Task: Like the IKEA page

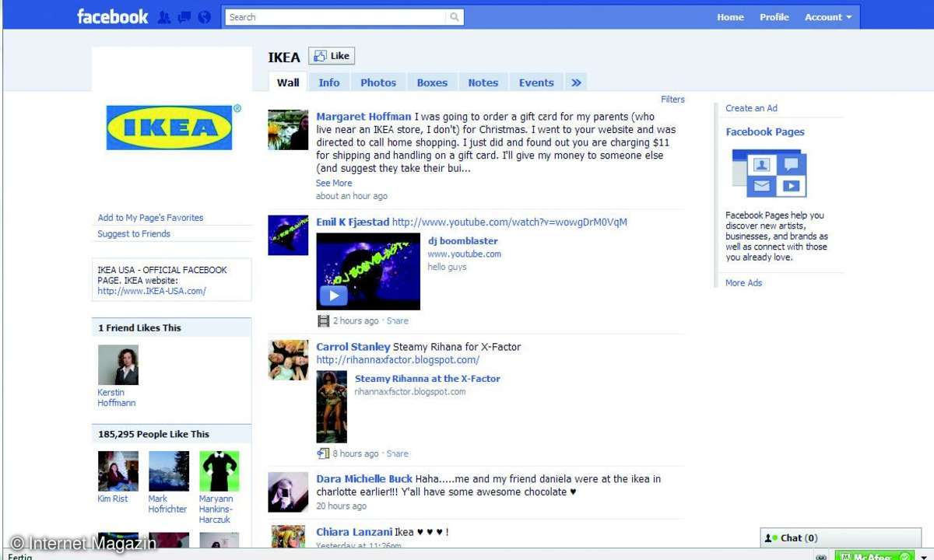Action: [332, 56]
